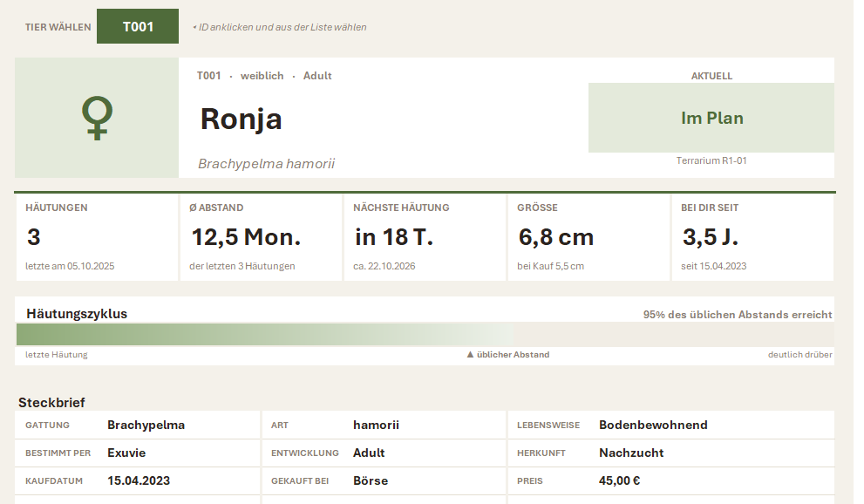Select the average interval '12,5 Mon.'

(246, 237)
